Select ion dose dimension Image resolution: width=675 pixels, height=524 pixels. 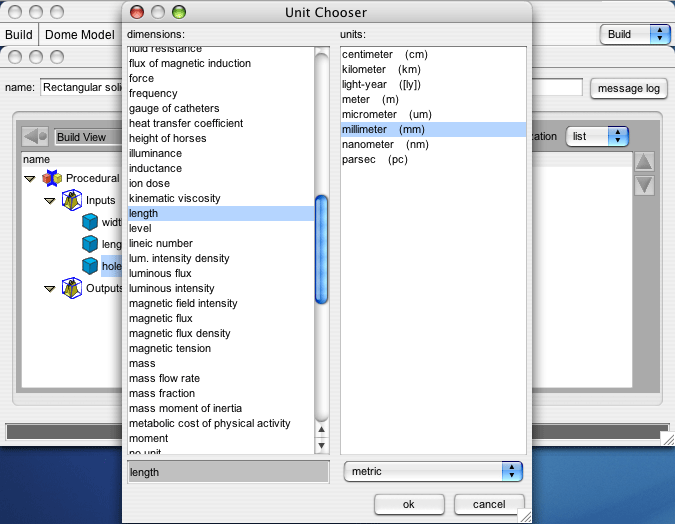pos(221,183)
